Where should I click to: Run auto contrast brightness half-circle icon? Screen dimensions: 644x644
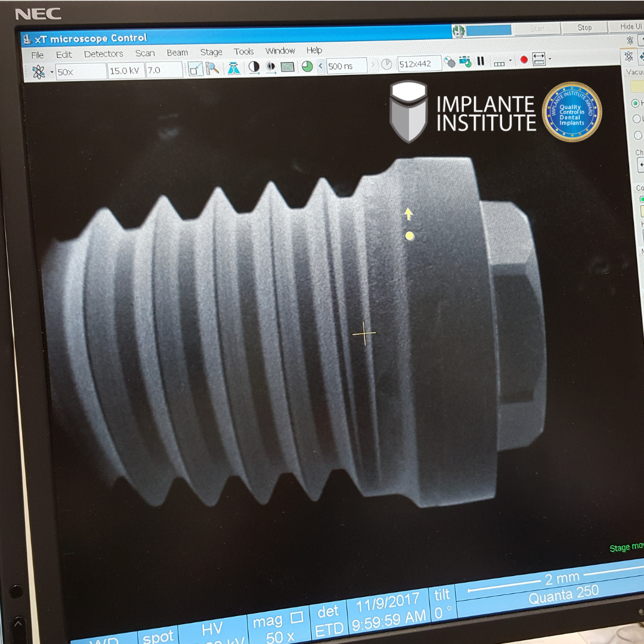(254, 67)
